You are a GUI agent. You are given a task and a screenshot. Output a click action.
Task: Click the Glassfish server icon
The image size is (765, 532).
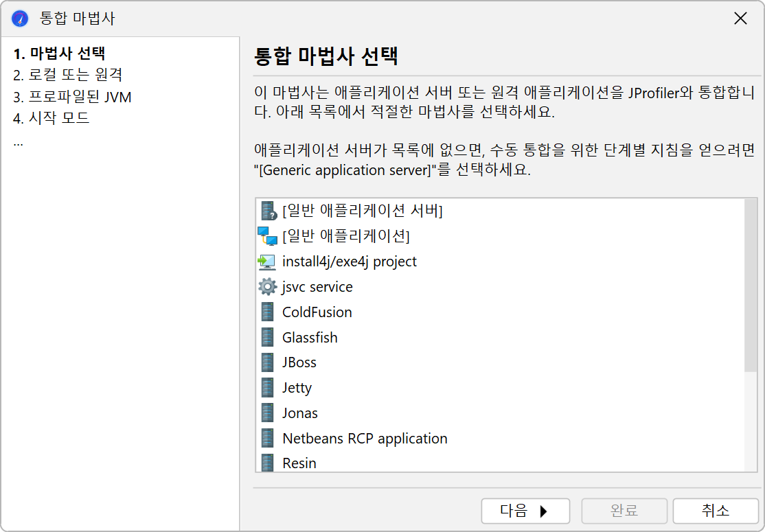click(x=267, y=338)
